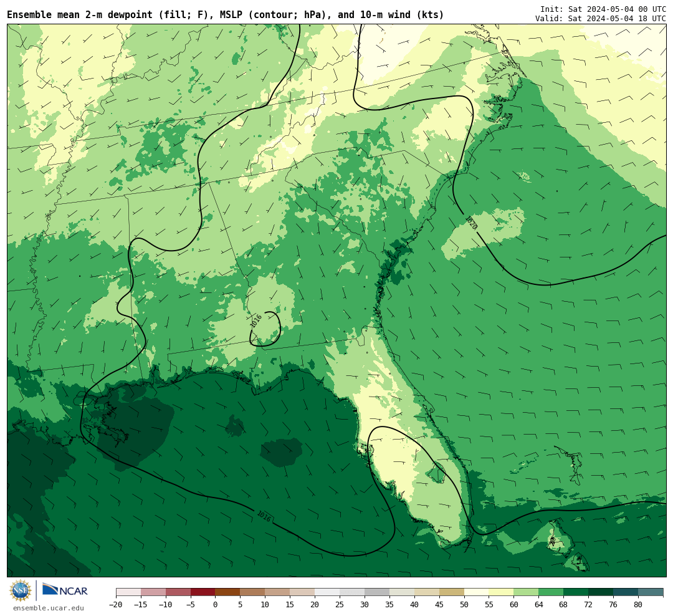673x616 pixels.
Task: Pick the 60 to 64 color swatch
Action: tap(527, 592)
